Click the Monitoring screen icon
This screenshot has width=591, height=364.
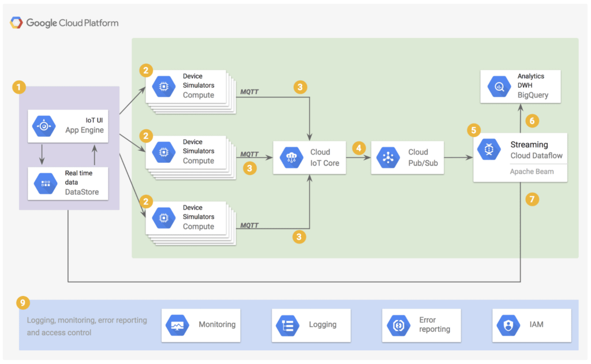(x=177, y=325)
